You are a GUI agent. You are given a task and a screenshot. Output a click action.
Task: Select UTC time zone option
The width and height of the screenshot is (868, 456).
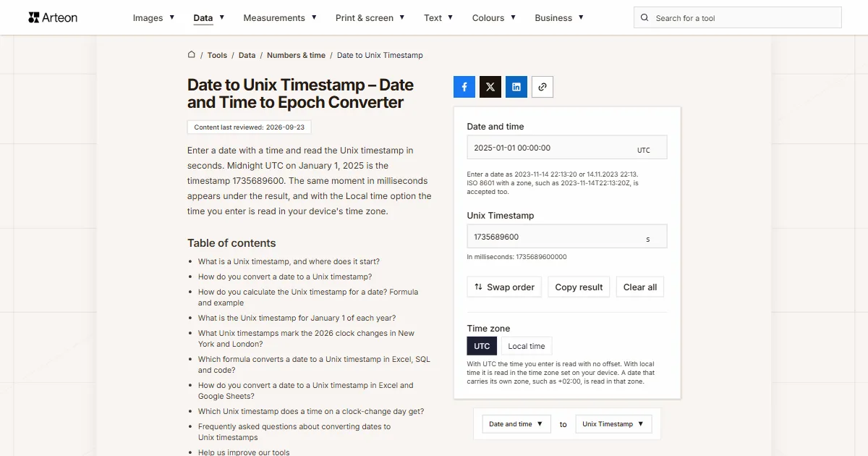(x=482, y=346)
